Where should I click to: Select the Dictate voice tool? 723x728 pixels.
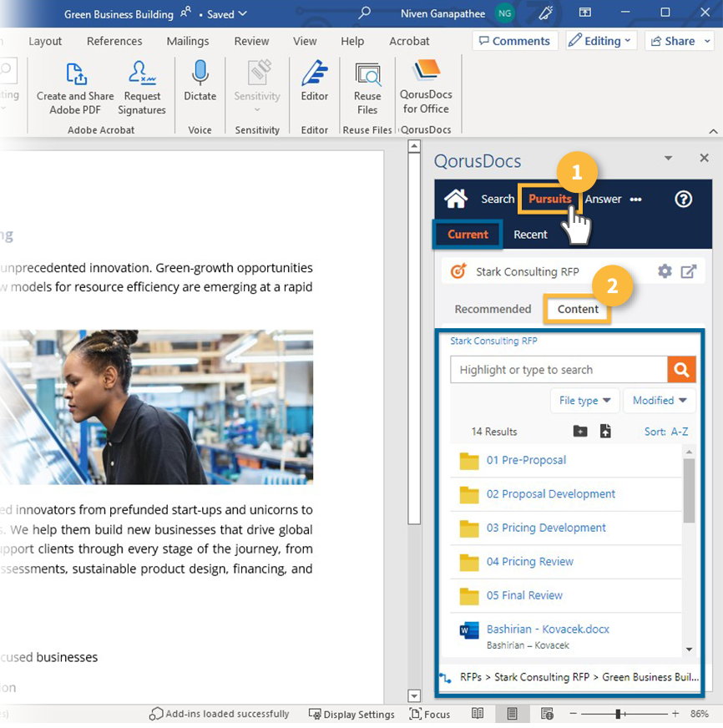[x=200, y=86]
